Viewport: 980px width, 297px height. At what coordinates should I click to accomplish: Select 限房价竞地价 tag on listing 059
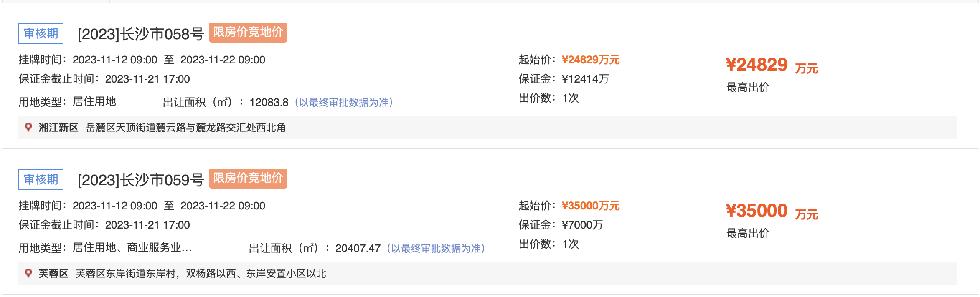(x=248, y=179)
